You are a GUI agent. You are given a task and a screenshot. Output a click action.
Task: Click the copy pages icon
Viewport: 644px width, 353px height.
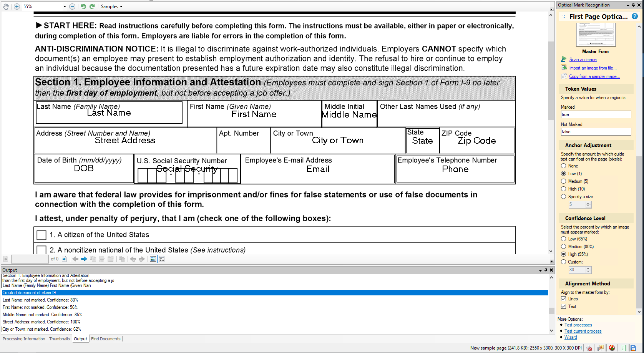[93, 259]
